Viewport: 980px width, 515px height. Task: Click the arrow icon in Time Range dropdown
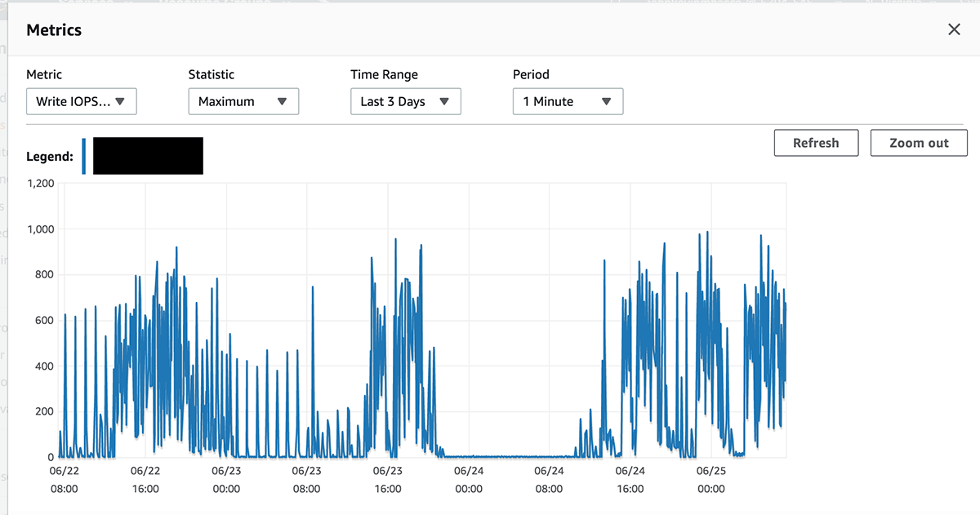(x=444, y=102)
